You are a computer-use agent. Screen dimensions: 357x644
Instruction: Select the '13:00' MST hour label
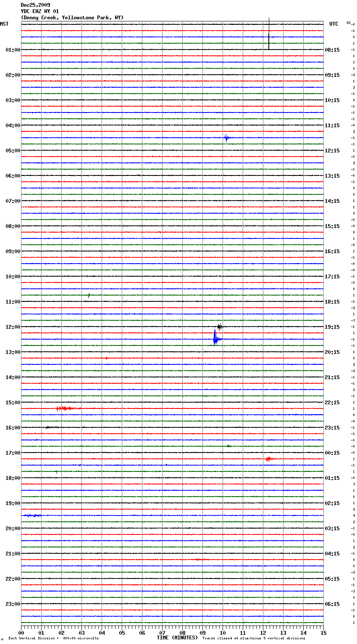click(x=13, y=352)
